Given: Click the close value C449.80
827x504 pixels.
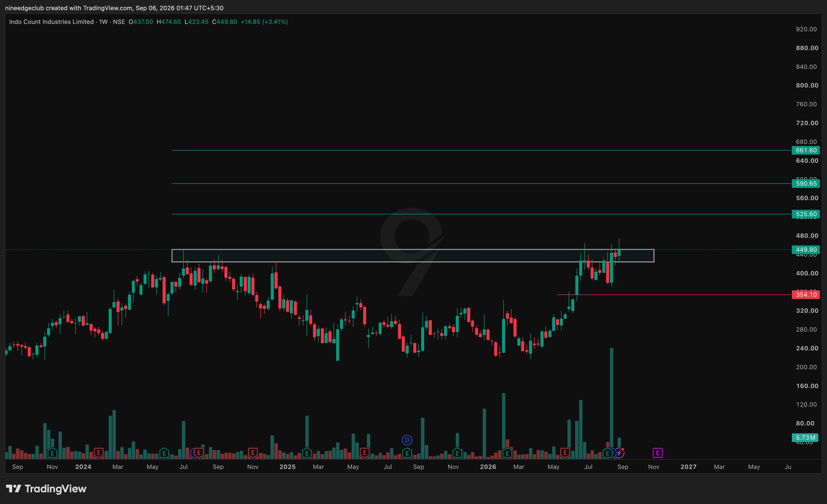Looking at the screenshot, I should tap(224, 22).
